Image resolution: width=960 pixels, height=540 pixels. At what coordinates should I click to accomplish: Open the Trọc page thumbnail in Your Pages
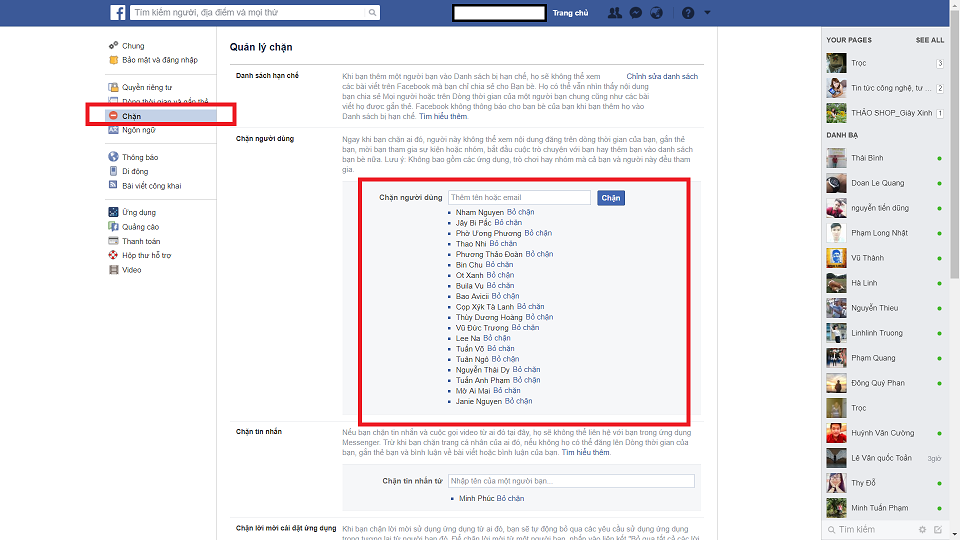click(836, 63)
